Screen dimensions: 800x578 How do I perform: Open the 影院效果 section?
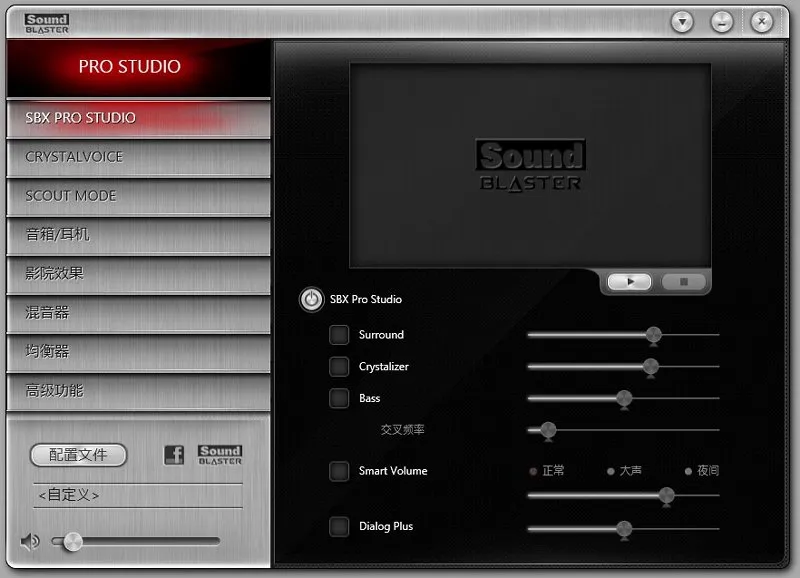click(x=138, y=274)
